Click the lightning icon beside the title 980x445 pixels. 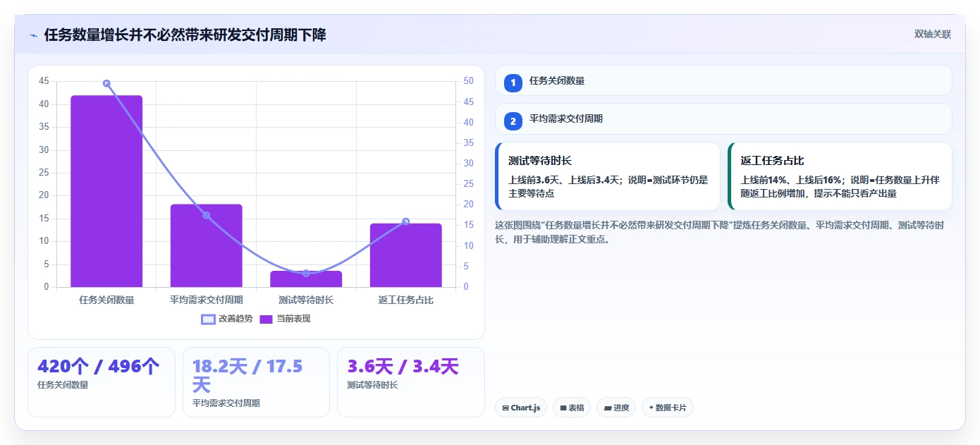pos(33,35)
